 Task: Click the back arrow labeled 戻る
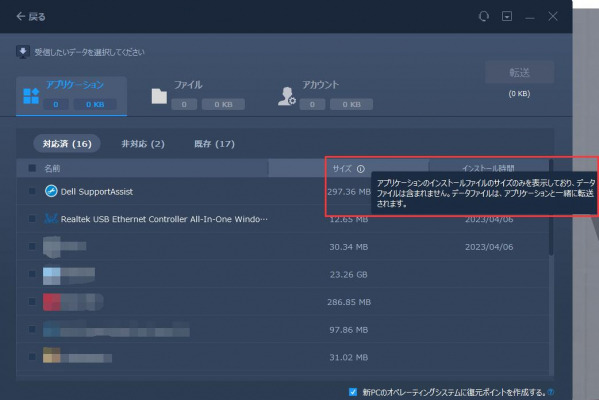[31, 16]
